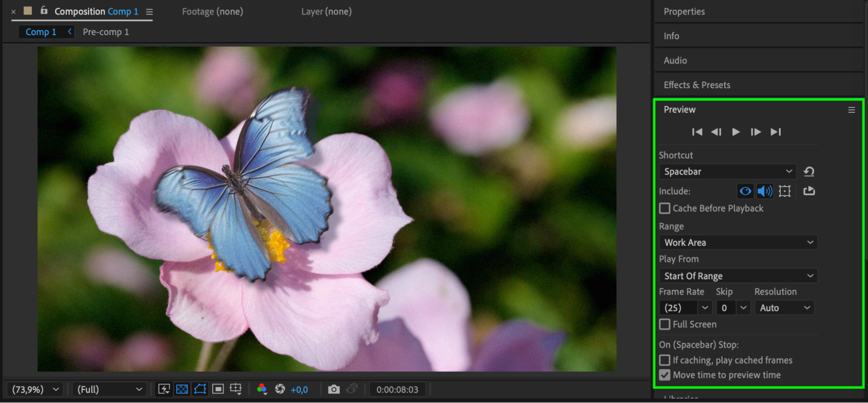Image resolution: width=868 pixels, height=403 pixels.
Task: Reset exposure using the swirl icon
Action: click(280, 390)
